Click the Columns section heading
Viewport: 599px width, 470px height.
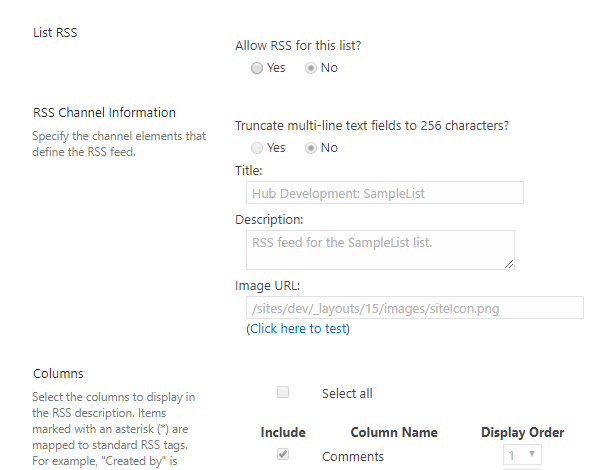click(x=58, y=374)
